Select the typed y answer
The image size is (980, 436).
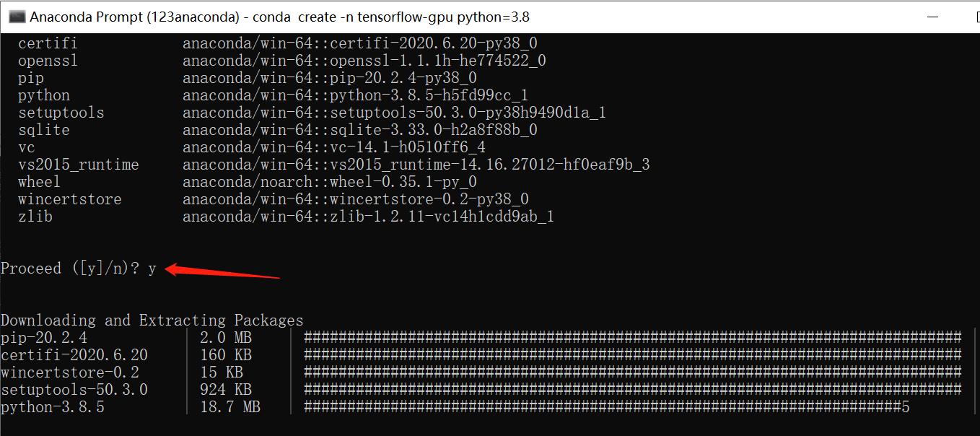click(150, 268)
